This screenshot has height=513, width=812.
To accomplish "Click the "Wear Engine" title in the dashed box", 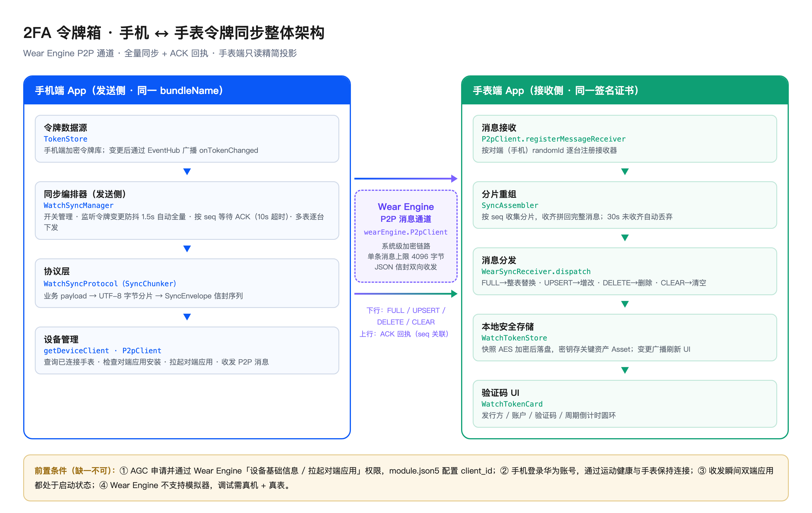I will click(x=406, y=207).
